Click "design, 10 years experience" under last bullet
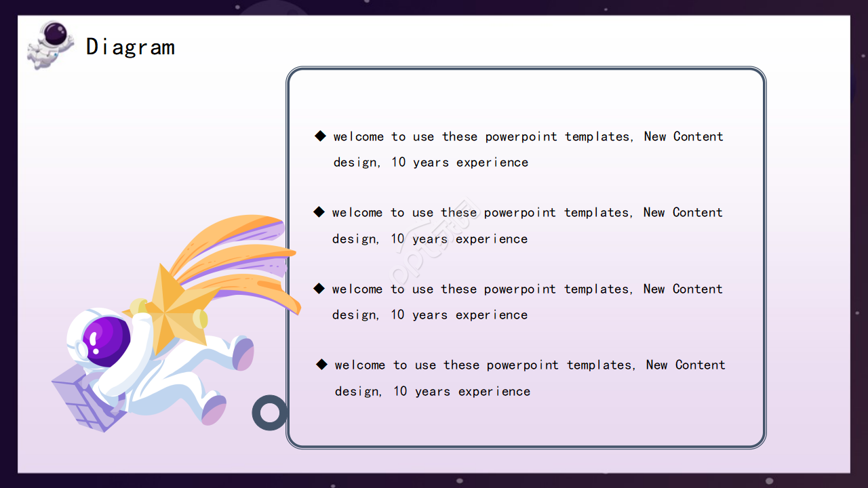 432,392
